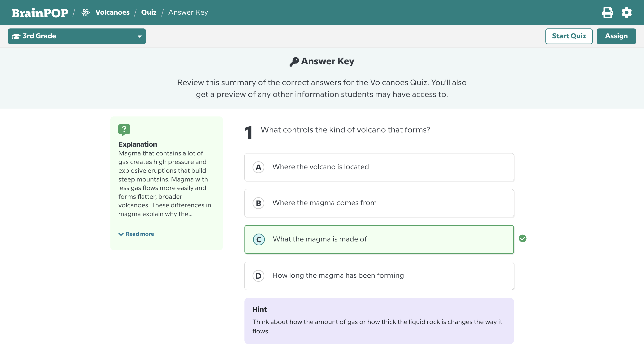644x352 pixels.
Task: Expand explanation with Read more
Action: click(x=140, y=234)
